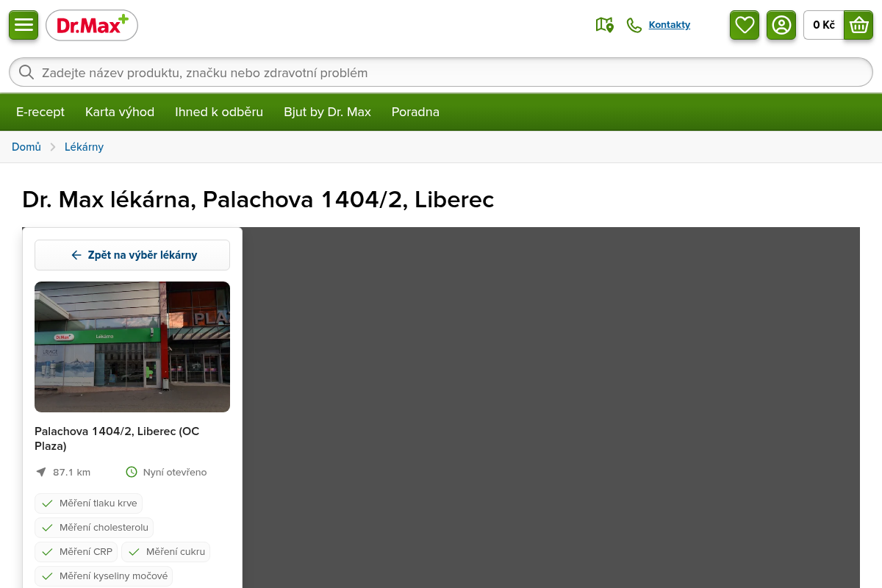
Task: Click checkmark on Měření cukru
Action: [x=134, y=552]
